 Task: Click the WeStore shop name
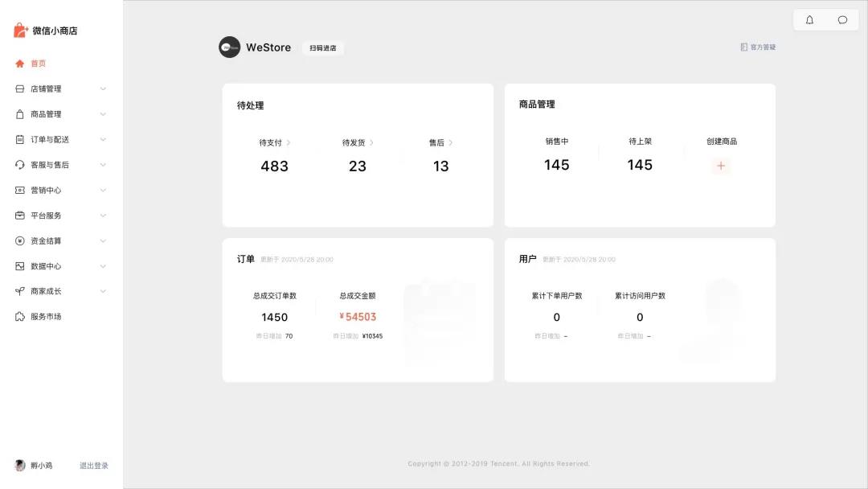coord(268,47)
